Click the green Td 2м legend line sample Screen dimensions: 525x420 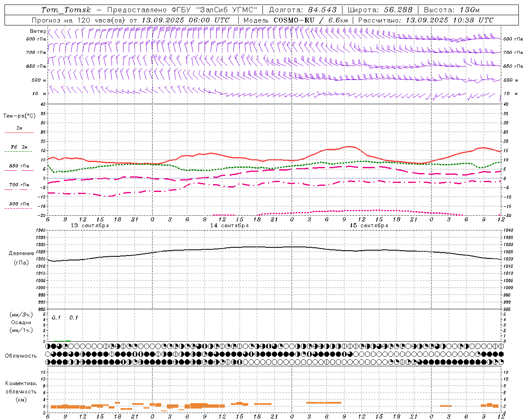coord(18,151)
